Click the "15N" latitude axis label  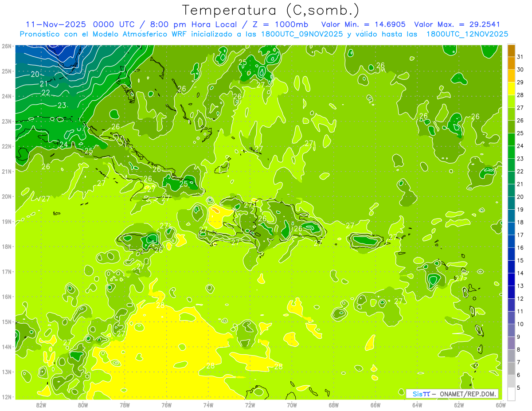(x=6, y=322)
